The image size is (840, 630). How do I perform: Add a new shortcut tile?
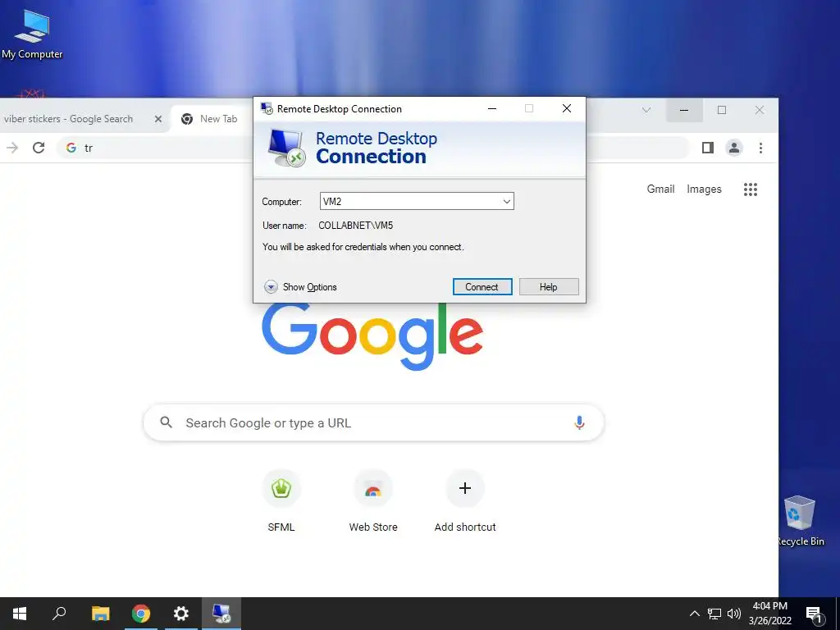465,501
